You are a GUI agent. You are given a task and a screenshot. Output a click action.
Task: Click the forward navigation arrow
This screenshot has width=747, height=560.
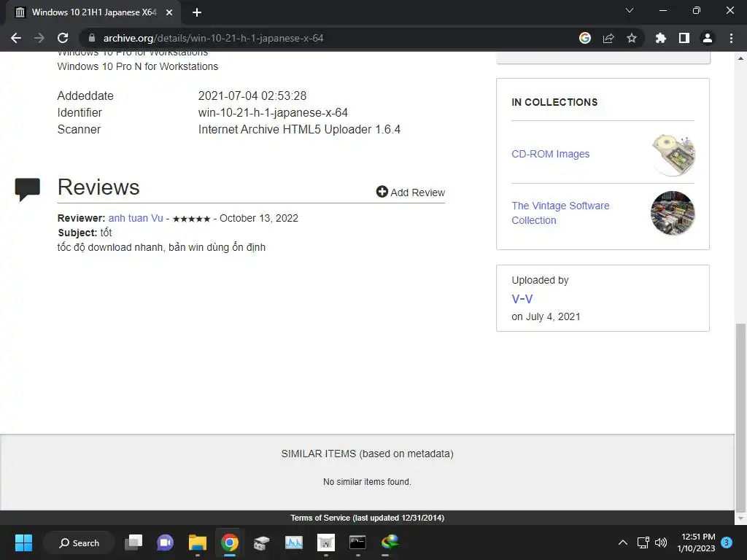[39, 38]
